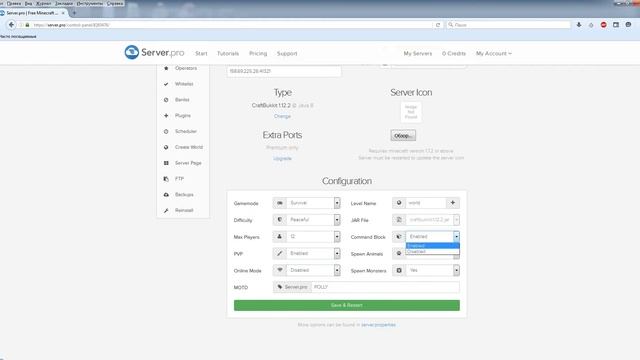Open the Operators sidebar item
Image resolution: width=640 pixels, height=360 pixels.
click(186, 68)
